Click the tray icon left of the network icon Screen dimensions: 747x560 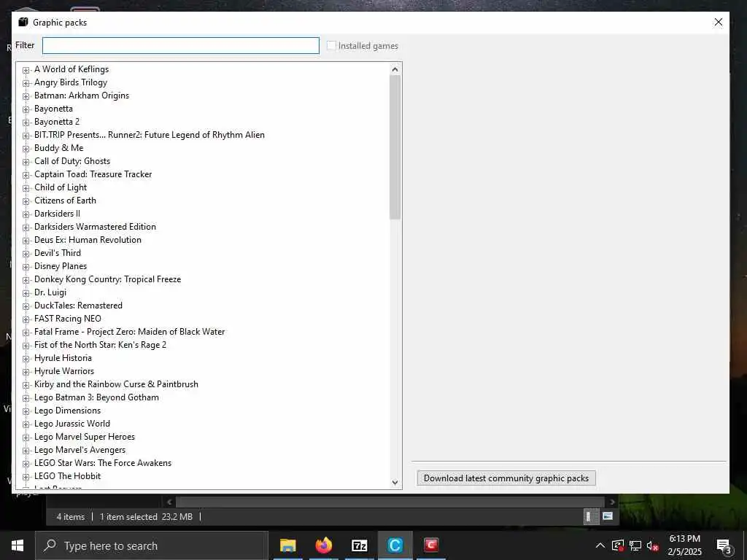point(618,545)
